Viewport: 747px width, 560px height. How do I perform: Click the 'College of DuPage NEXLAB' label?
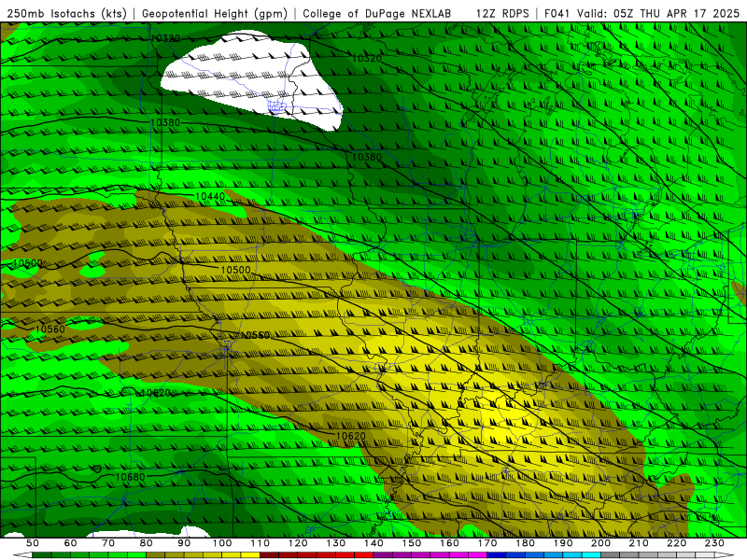(x=377, y=14)
